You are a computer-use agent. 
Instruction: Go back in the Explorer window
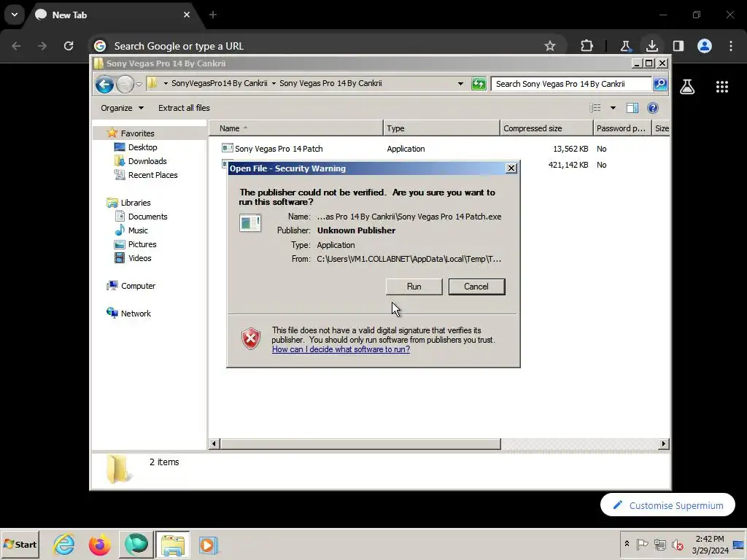coord(104,85)
